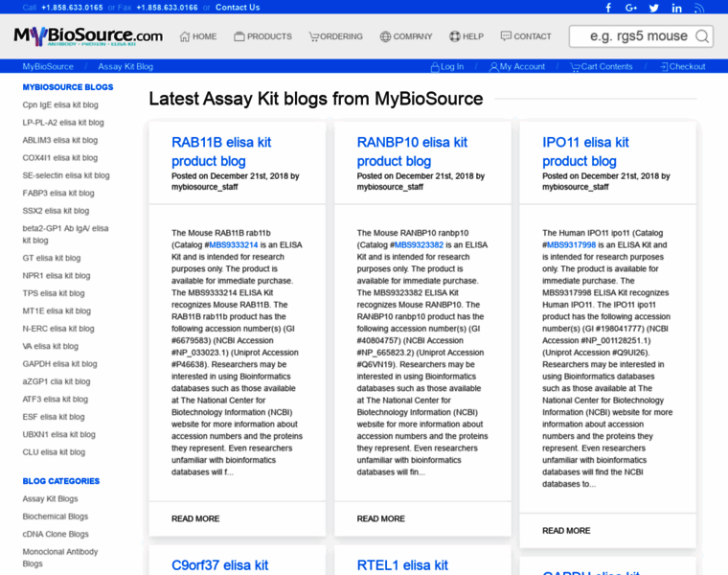This screenshot has height=575, width=728.
Task: Open the LinkedIn icon in top bar
Action: click(x=676, y=8)
